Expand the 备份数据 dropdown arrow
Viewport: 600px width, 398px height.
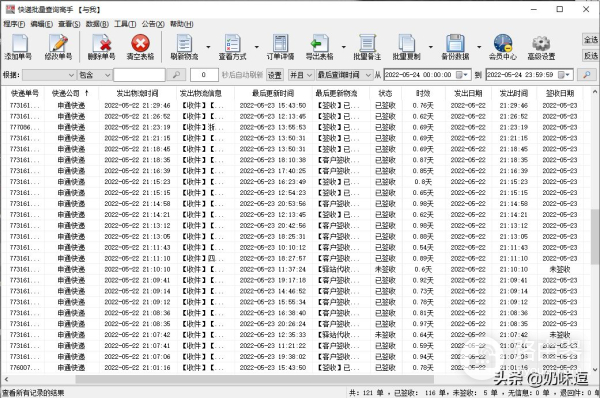(x=479, y=47)
